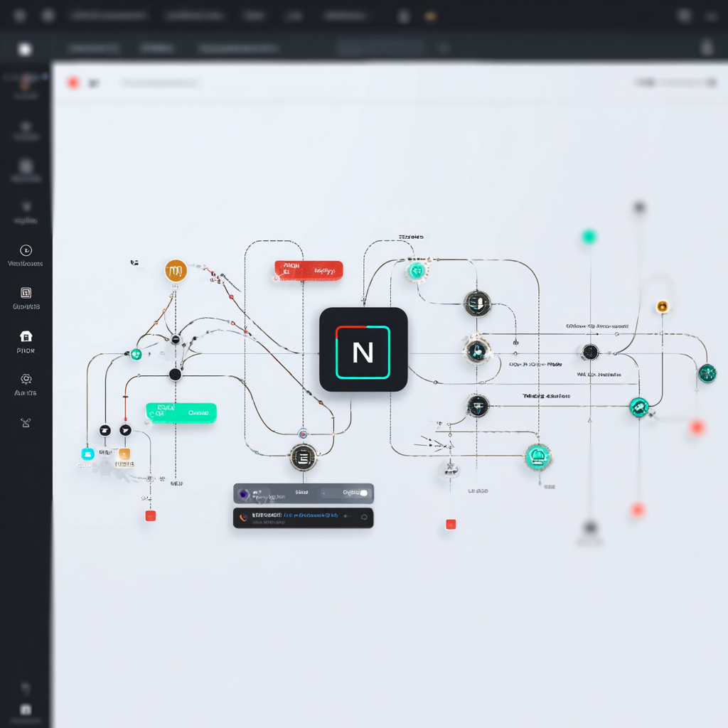Open the square frame icon in the sidebar

pos(26,293)
